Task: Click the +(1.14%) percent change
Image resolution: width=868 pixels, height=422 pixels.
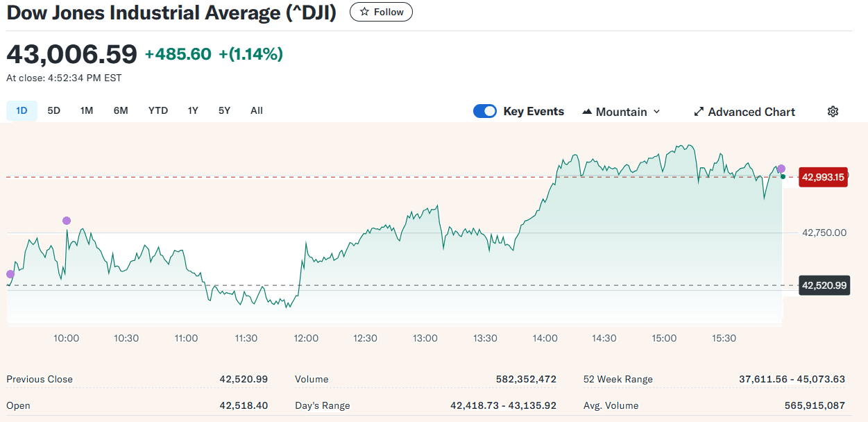Action: click(x=250, y=54)
